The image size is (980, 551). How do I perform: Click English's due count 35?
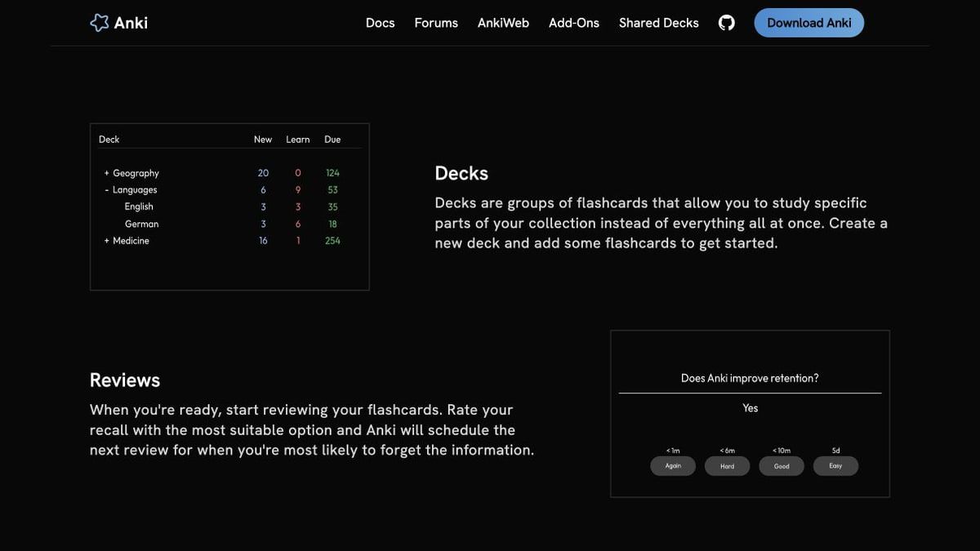click(332, 207)
